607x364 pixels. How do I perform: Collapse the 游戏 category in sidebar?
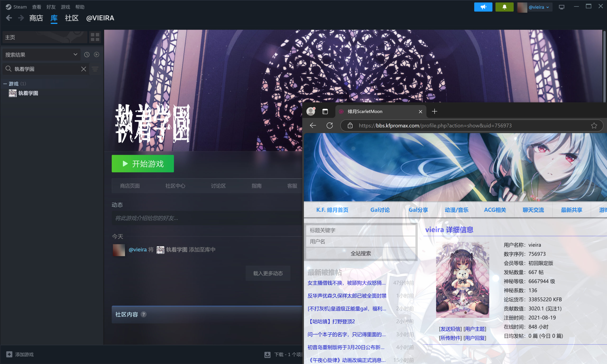(5, 84)
